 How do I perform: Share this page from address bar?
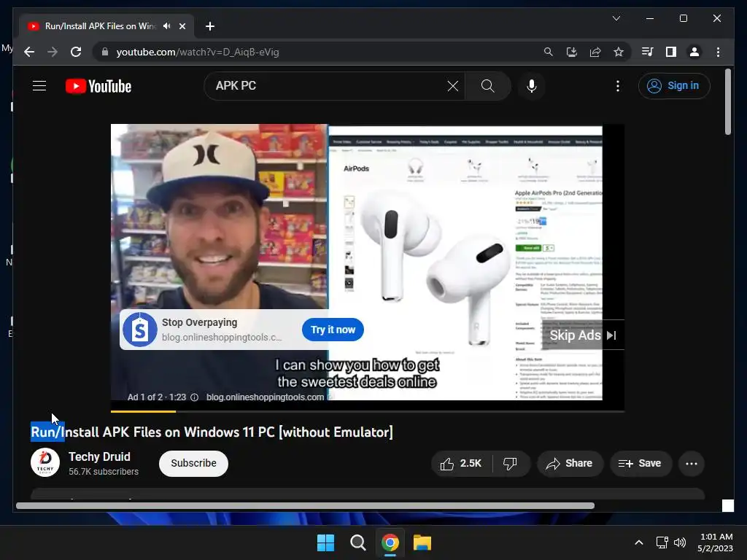(595, 52)
